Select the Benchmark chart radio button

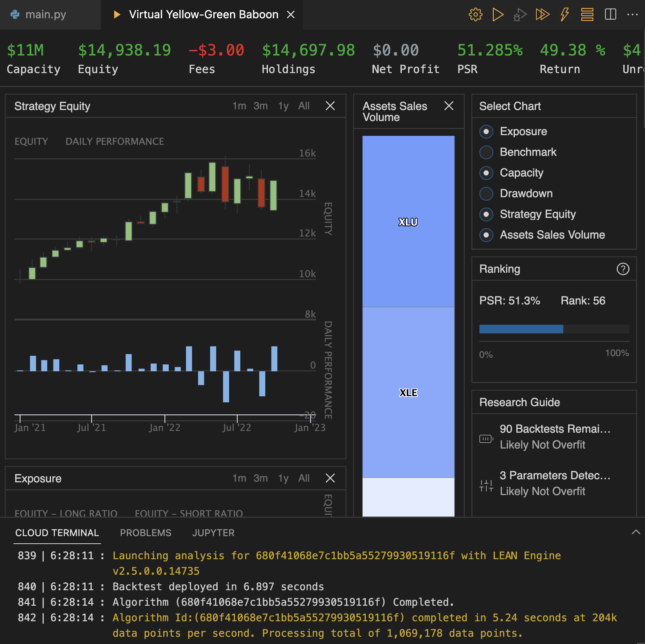click(486, 152)
